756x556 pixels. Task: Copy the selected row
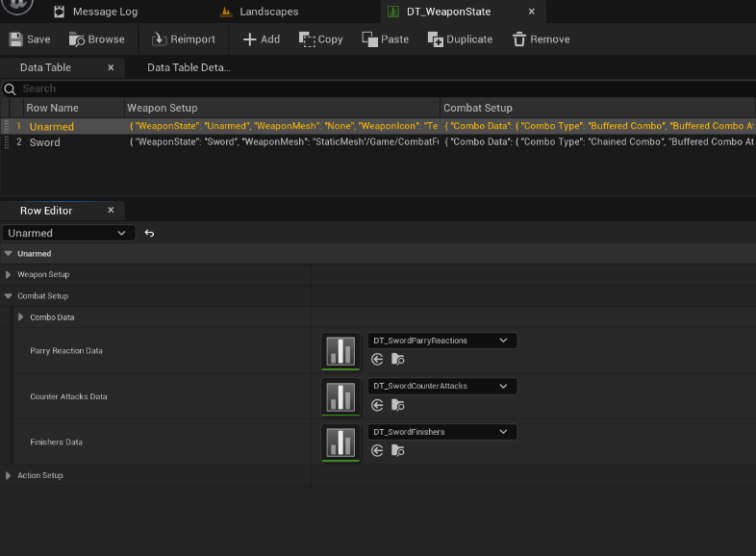(320, 39)
